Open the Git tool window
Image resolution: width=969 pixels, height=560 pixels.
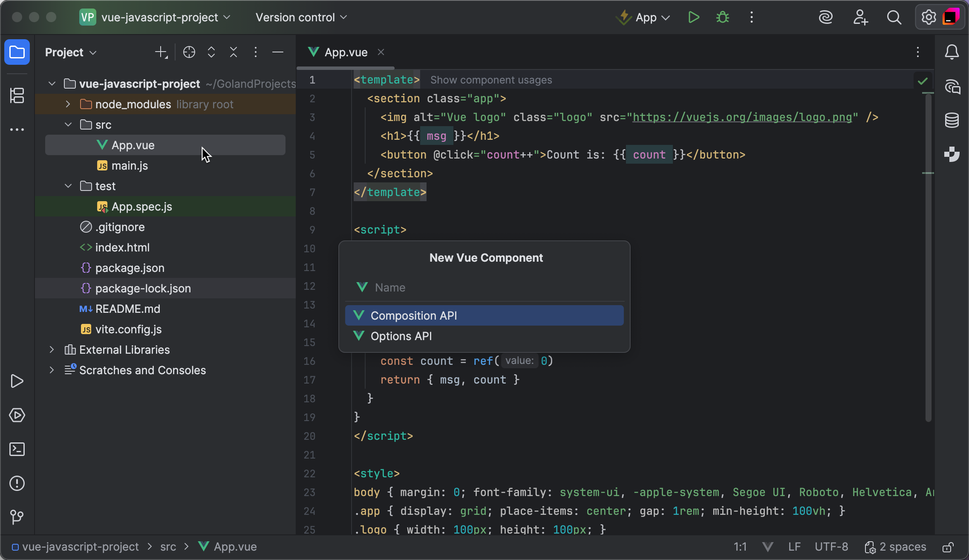[x=17, y=517]
